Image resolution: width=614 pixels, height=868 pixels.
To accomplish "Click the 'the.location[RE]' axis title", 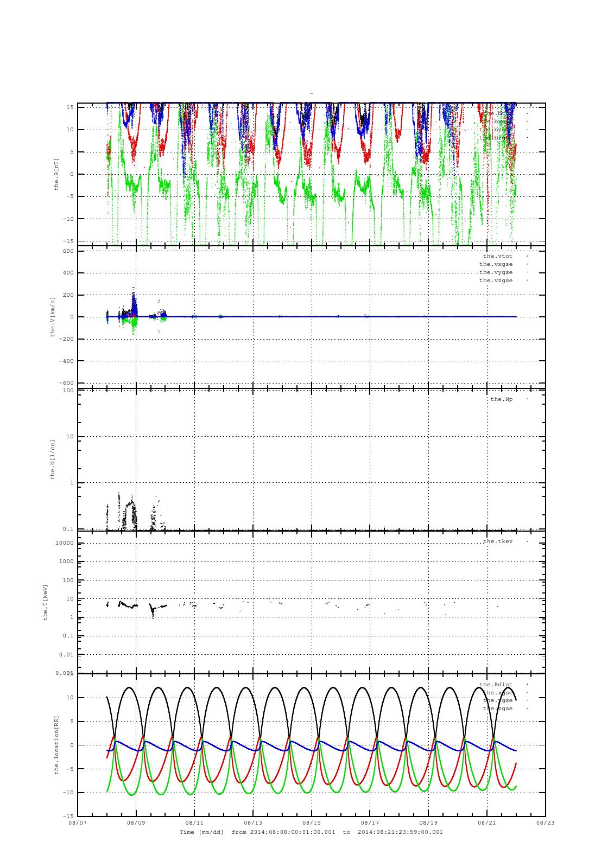I will pos(56,744).
